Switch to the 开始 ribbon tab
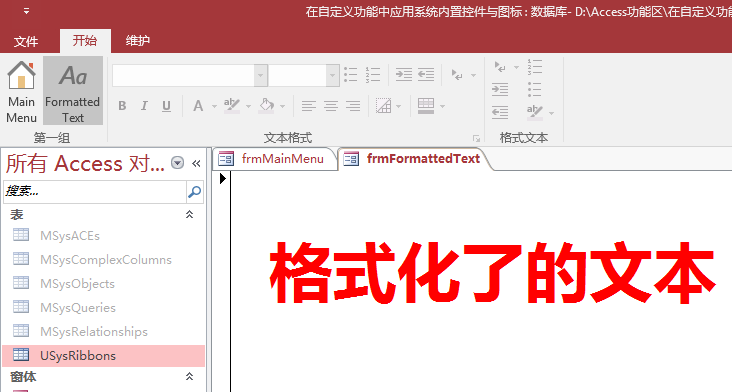The width and height of the screenshot is (732, 392). tap(85, 41)
